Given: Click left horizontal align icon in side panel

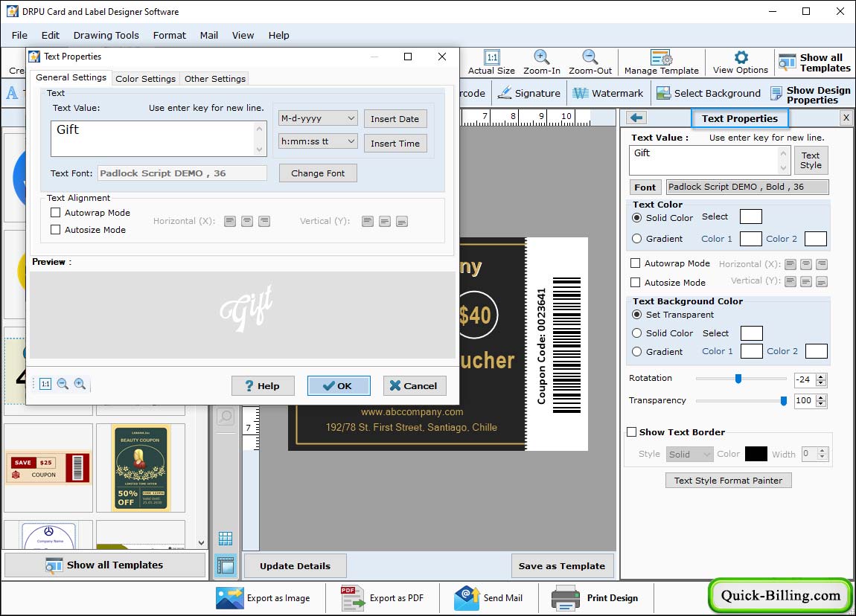Looking at the screenshot, I should [x=790, y=264].
